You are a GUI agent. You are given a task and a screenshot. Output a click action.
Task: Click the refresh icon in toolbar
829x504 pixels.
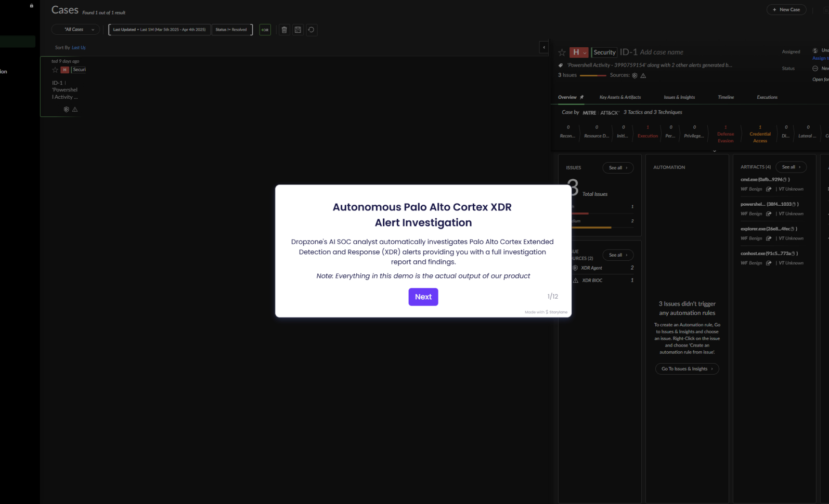point(311,30)
